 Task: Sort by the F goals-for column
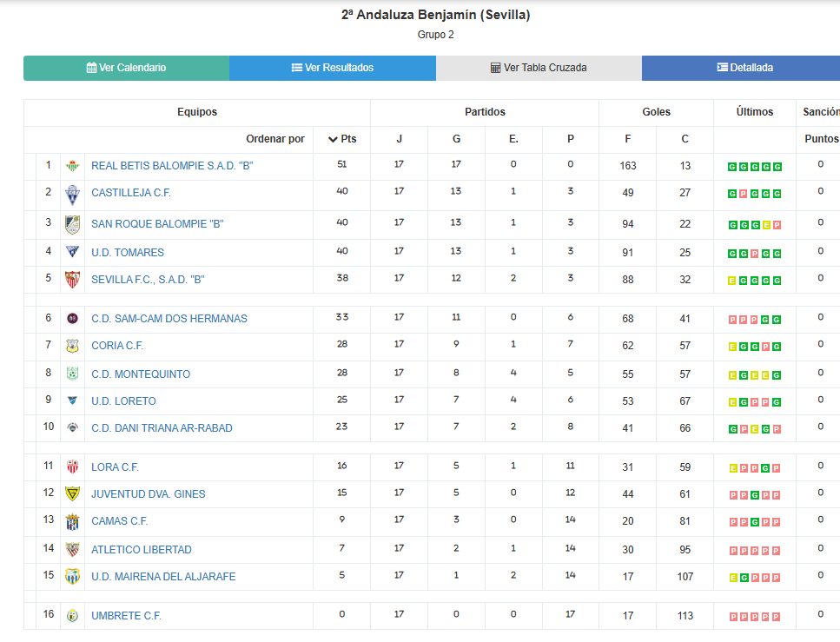pyautogui.click(x=628, y=139)
